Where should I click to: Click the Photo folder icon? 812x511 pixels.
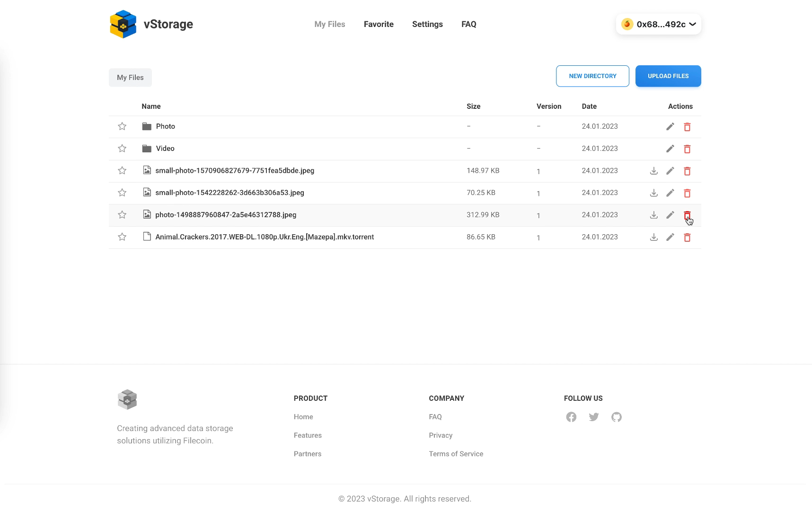click(147, 126)
